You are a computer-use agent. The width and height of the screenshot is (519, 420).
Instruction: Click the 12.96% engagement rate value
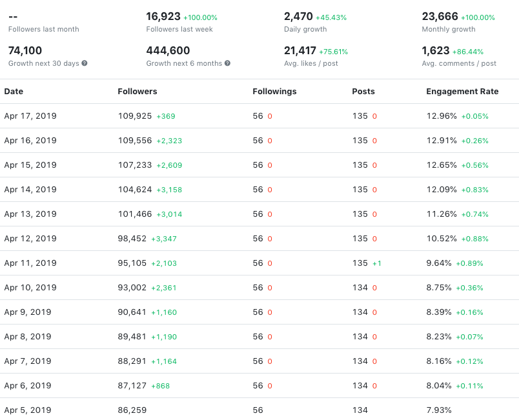pyautogui.click(x=442, y=116)
